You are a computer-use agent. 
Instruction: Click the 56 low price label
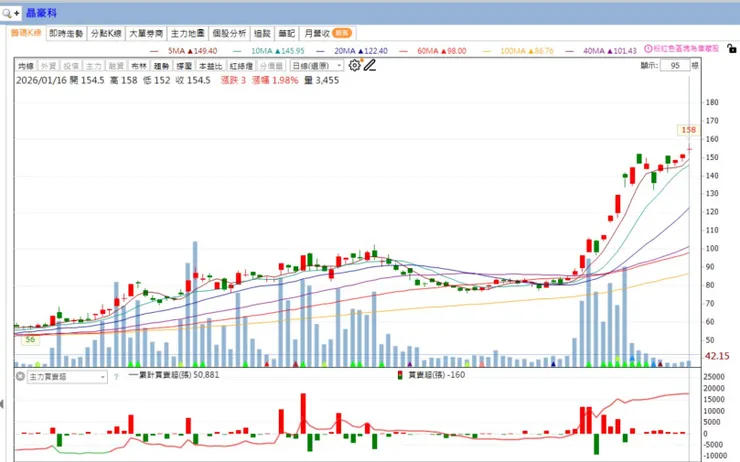tap(30, 340)
